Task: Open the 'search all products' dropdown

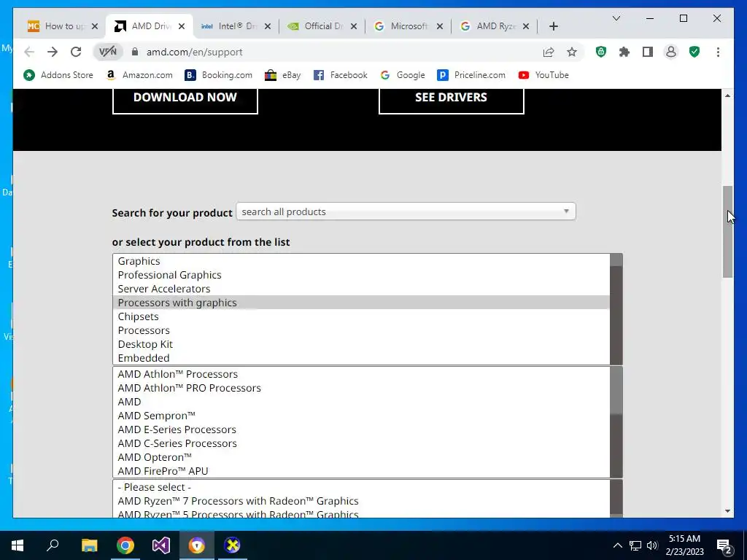Action: coord(406,211)
